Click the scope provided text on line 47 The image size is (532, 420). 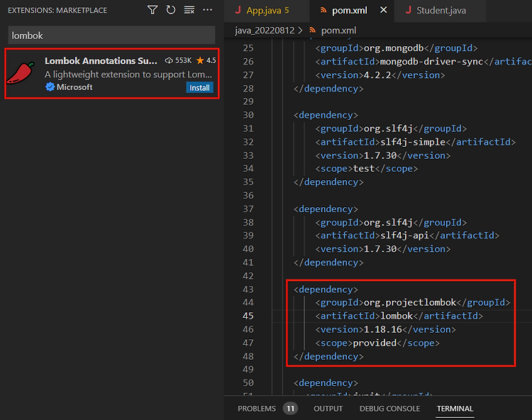coord(375,343)
